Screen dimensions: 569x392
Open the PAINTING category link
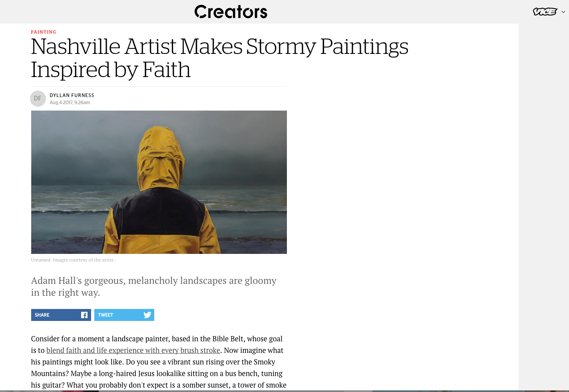click(44, 32)
